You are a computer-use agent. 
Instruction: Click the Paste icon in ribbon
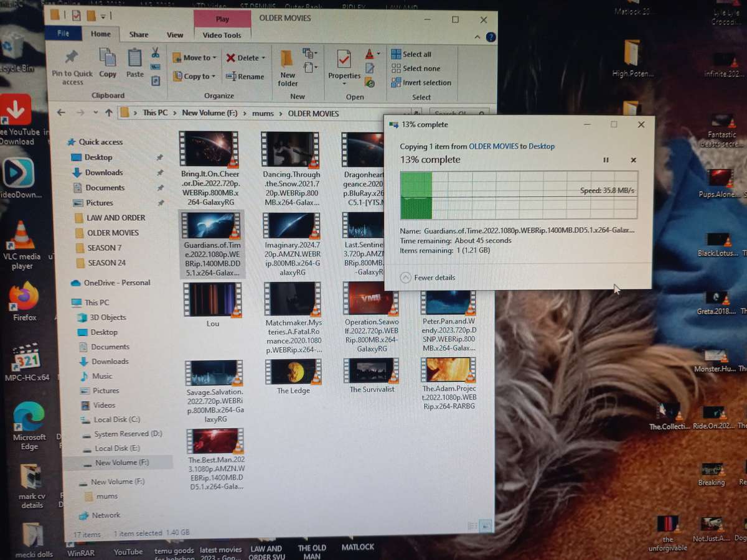(x=135, y=59)
